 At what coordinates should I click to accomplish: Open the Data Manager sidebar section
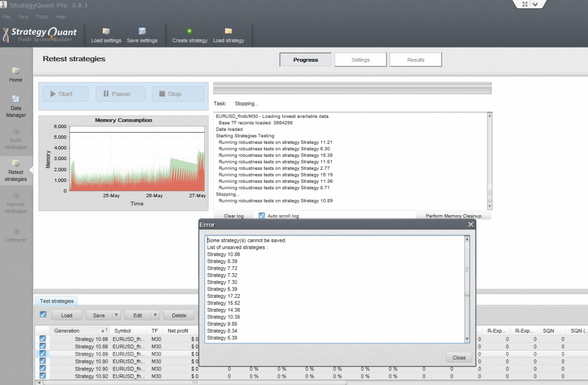pos(16,106)
